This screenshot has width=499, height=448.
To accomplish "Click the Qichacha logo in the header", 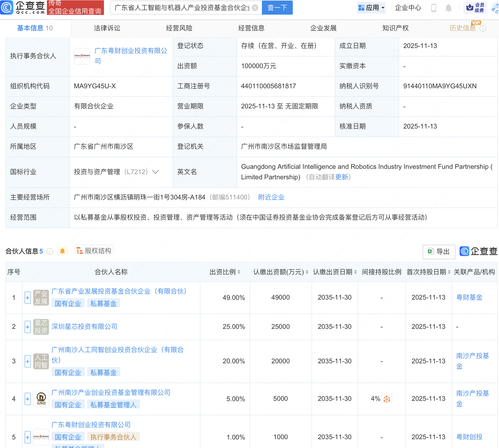I will (23, 7).
